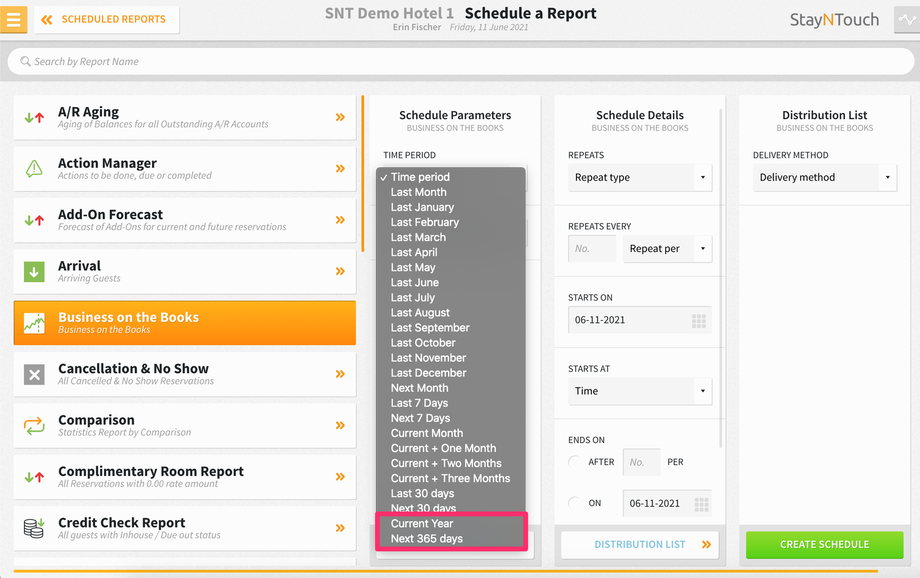The width and height of the screenshot is (920, 578).
Task: Click the Cancellation & No Show chevron
Action: 340,374
